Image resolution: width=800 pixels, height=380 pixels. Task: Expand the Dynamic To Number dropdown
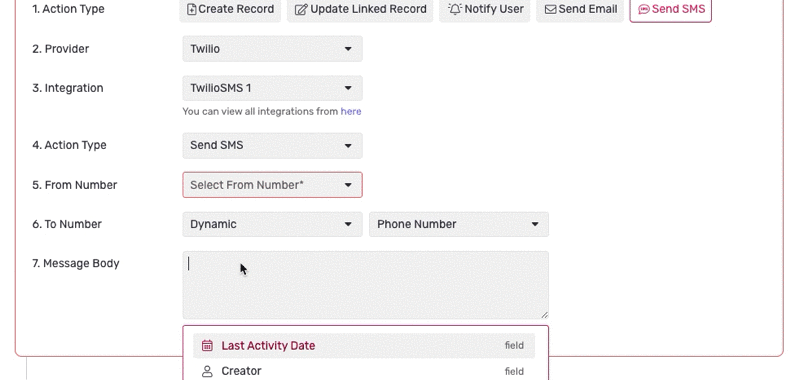click(272, 224)
